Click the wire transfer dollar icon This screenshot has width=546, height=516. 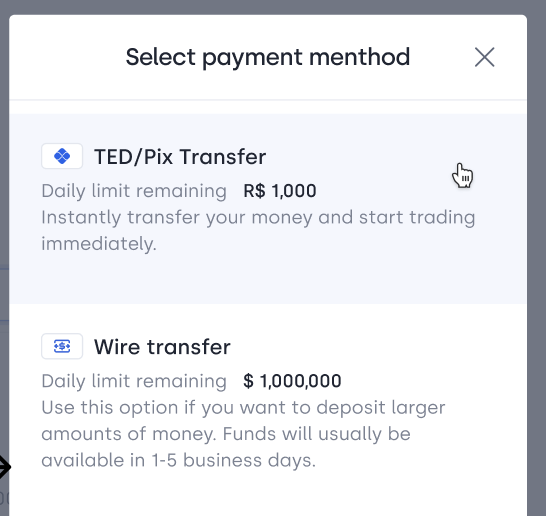tap(62, 346)
